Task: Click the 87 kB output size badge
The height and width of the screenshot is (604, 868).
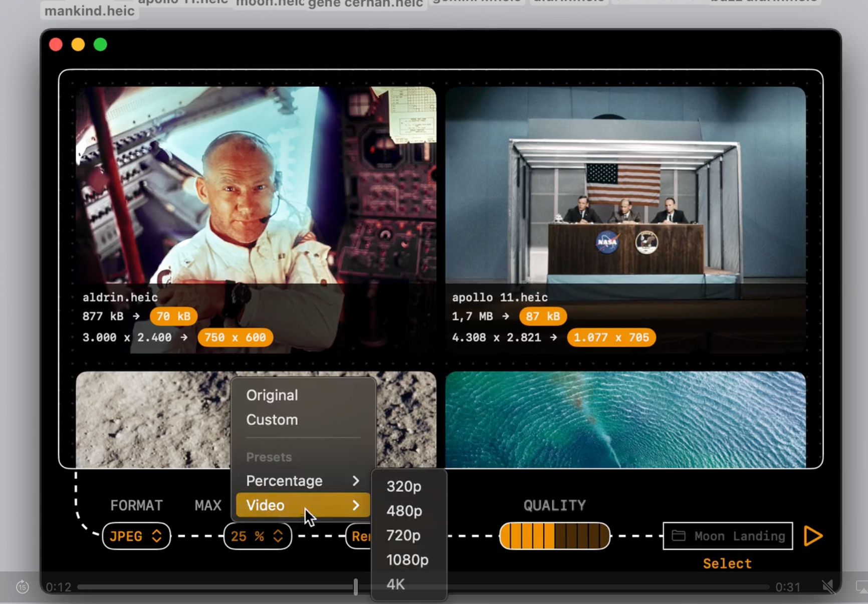Action: click(543, 317)
